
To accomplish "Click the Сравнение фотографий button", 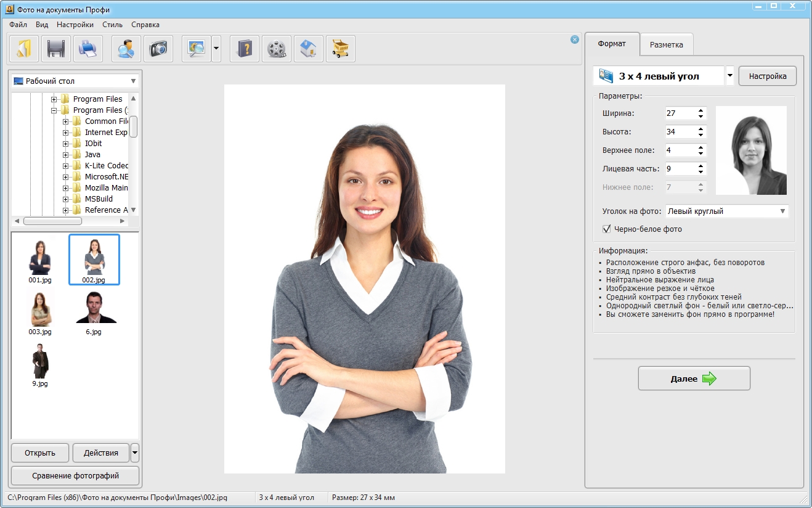I will [x=75, y=475].
